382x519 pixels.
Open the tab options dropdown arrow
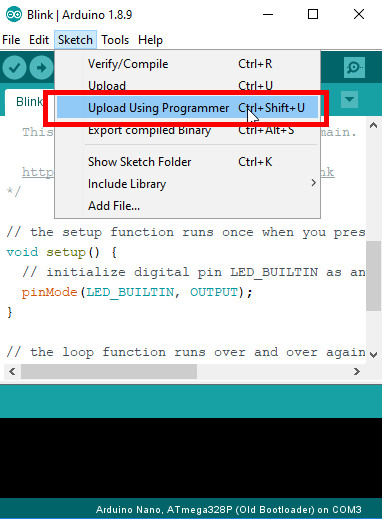[x=349, y=99]
